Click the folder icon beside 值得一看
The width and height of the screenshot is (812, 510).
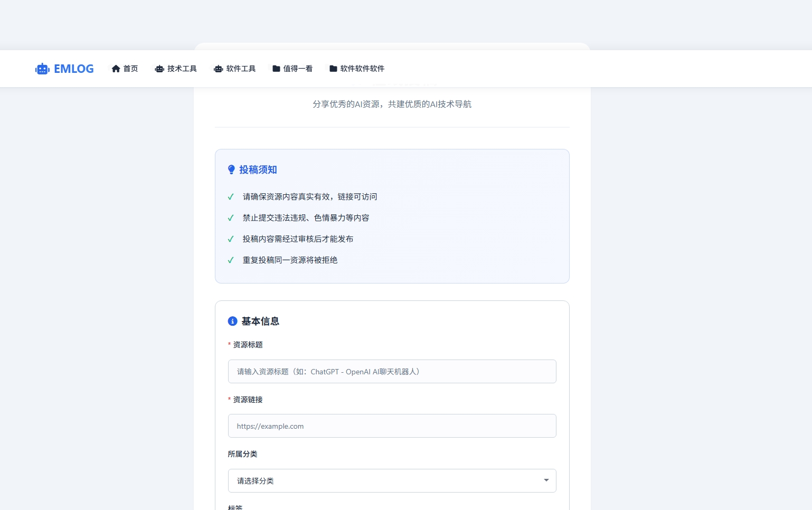point(276,68)
